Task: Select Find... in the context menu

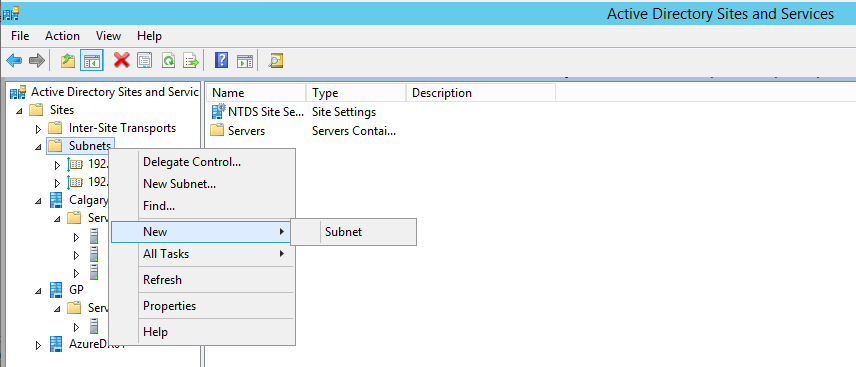Action: pyautogui.click(x=203, y=206)
